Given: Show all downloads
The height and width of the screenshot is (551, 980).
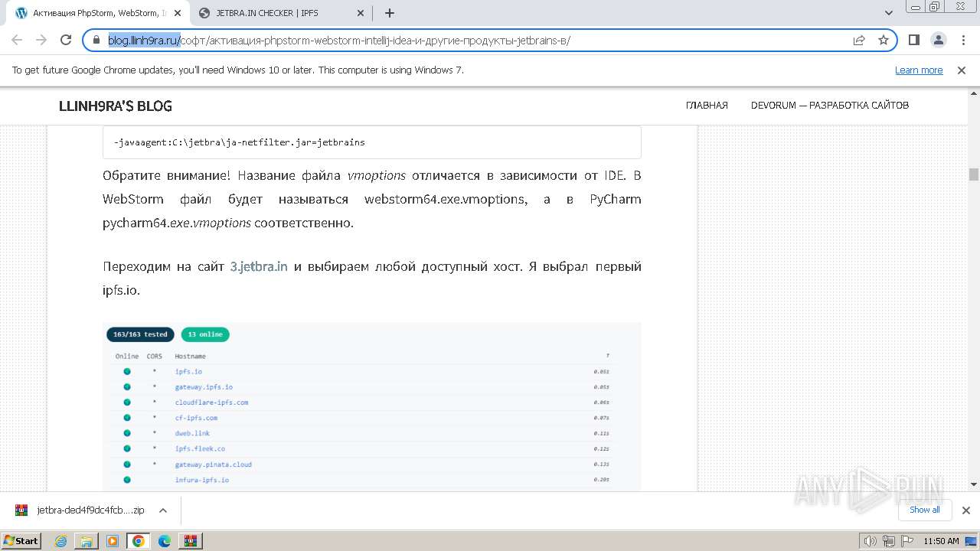Looking at the screenshot, I should click(925, 510).
